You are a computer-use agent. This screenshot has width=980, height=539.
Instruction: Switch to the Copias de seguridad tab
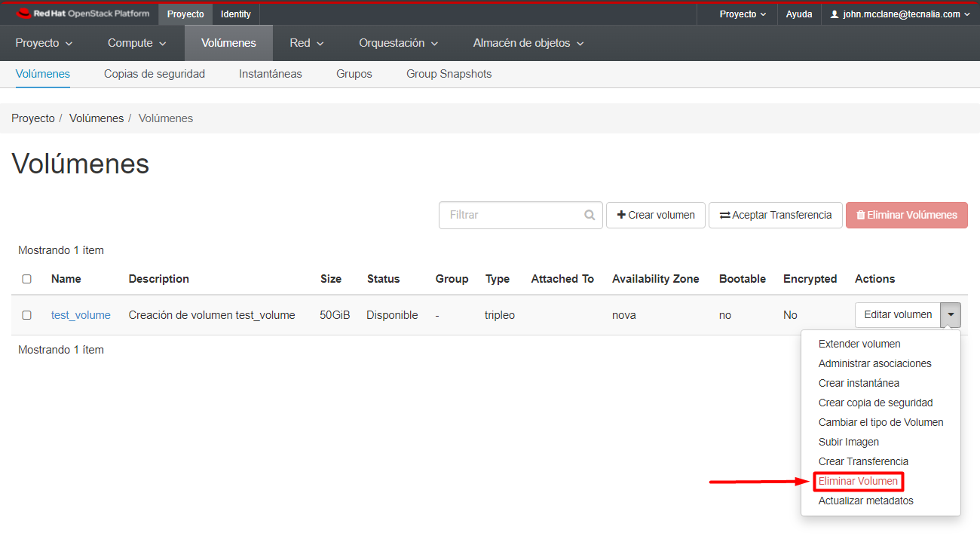pos(155,74)
